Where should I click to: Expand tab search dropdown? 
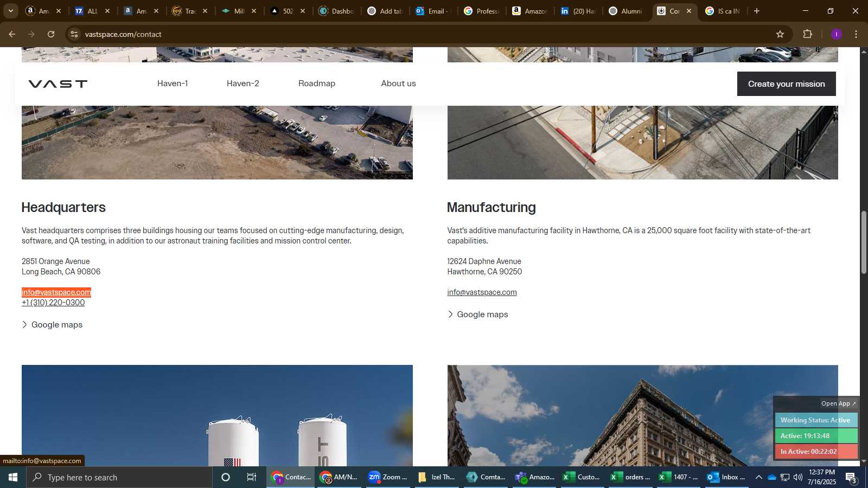[10, 11]
